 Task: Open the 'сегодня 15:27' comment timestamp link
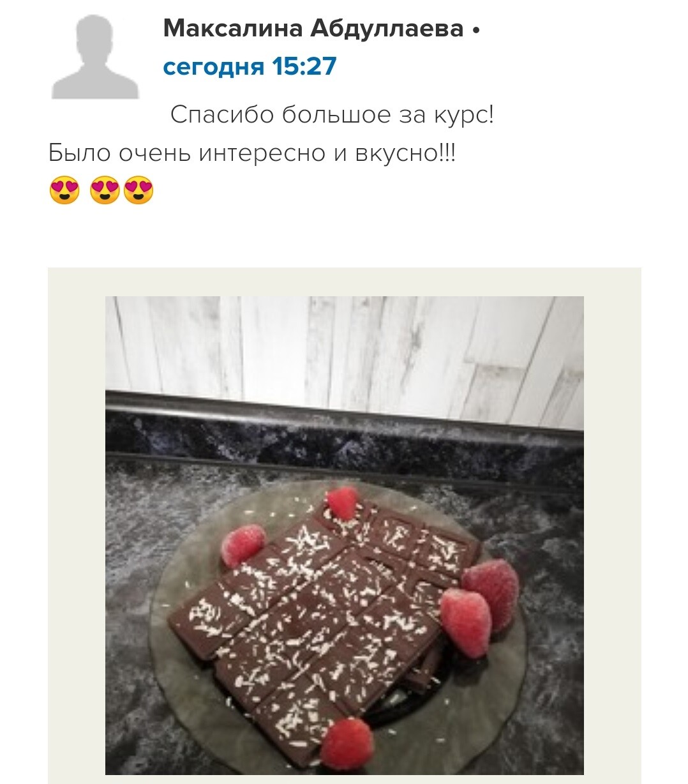point(250,66)
